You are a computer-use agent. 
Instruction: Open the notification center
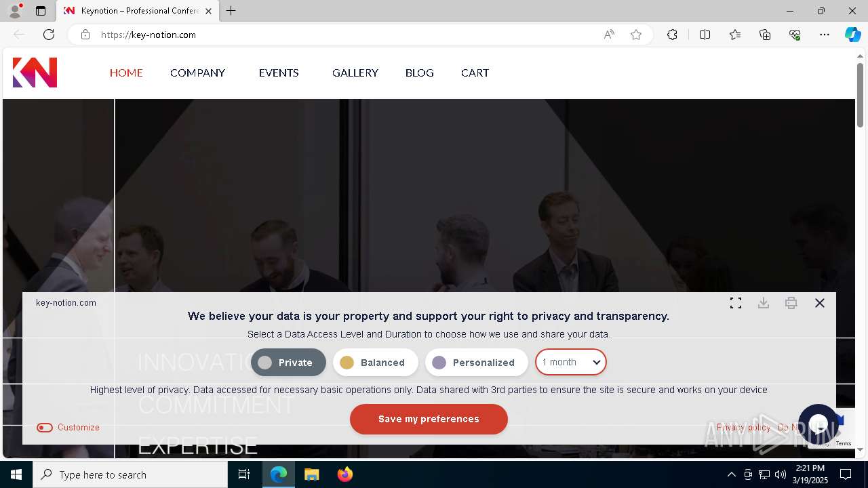click(846, 474)
